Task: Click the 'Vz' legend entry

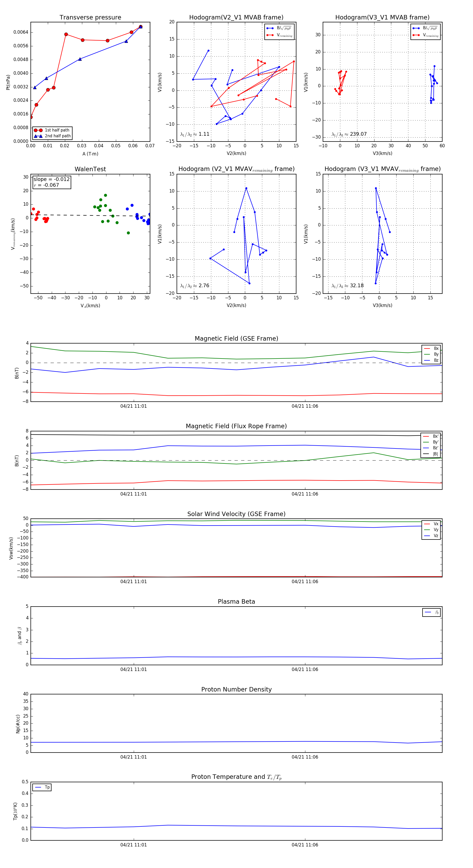Action: point(431,536)
